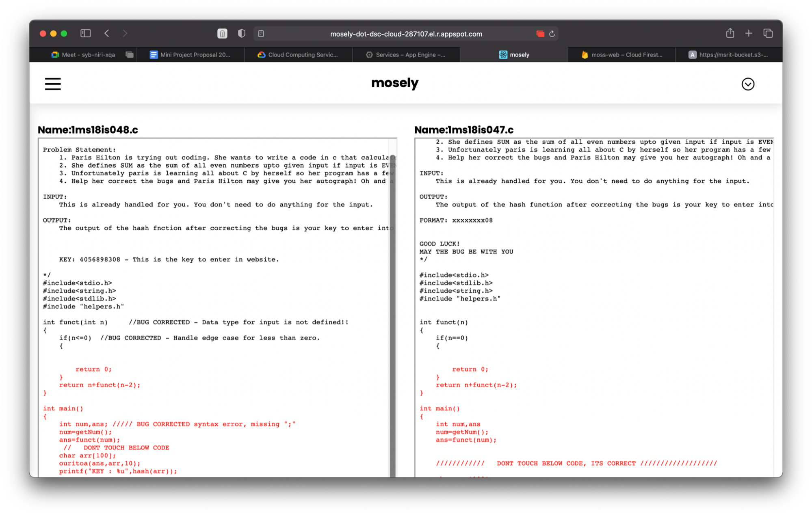Viewport: 812px width, 516px height.
Task: Select the Services – App Engine tab
Action: click(x=406, y=55)
